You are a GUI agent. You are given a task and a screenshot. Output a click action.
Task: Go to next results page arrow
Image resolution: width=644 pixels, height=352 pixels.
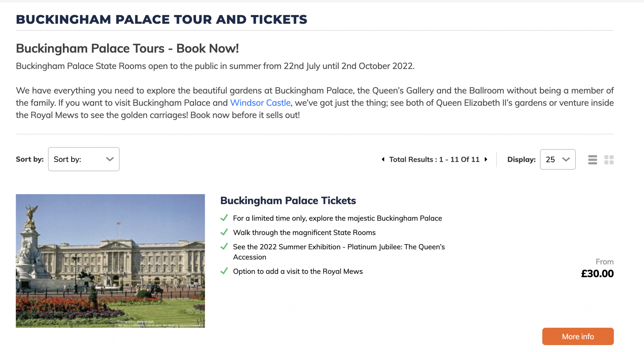click(x=486, y=159)
